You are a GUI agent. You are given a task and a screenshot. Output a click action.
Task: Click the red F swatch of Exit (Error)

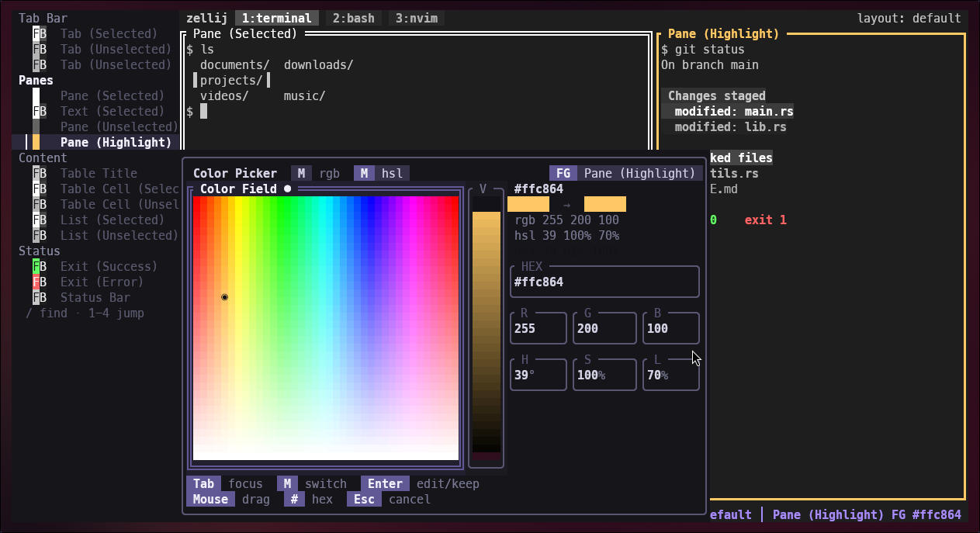(x=36, y=282)
